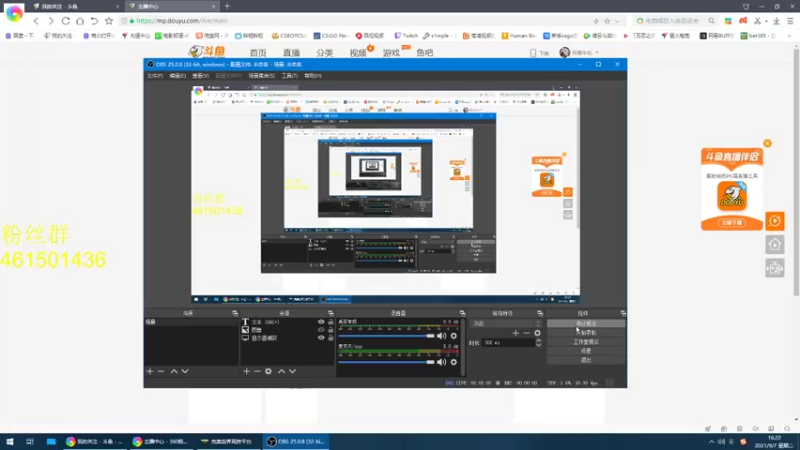Viewport: 800px width, 450px height.
Task: Click the 停止推流 stop streaming button
Action: point(586,323)
